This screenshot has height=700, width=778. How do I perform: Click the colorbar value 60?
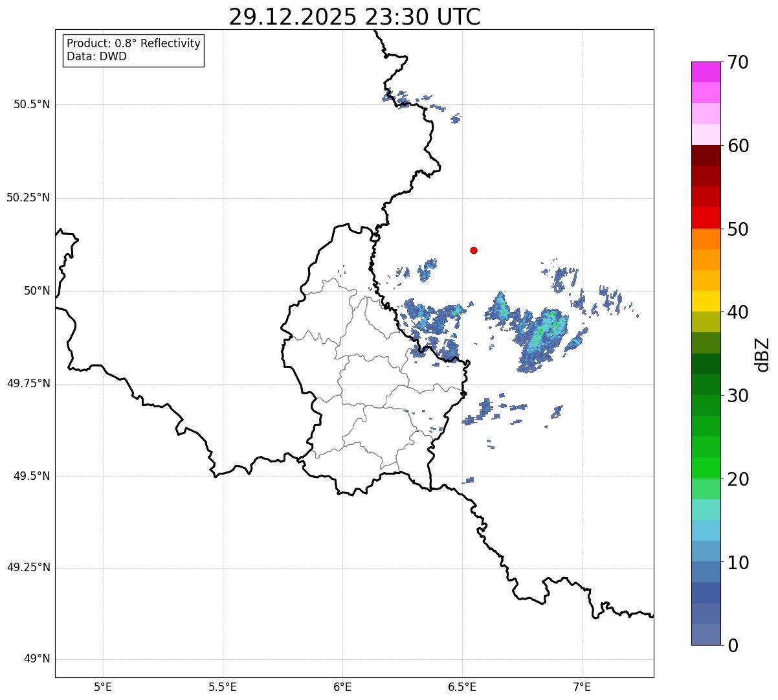click(738, 146)
